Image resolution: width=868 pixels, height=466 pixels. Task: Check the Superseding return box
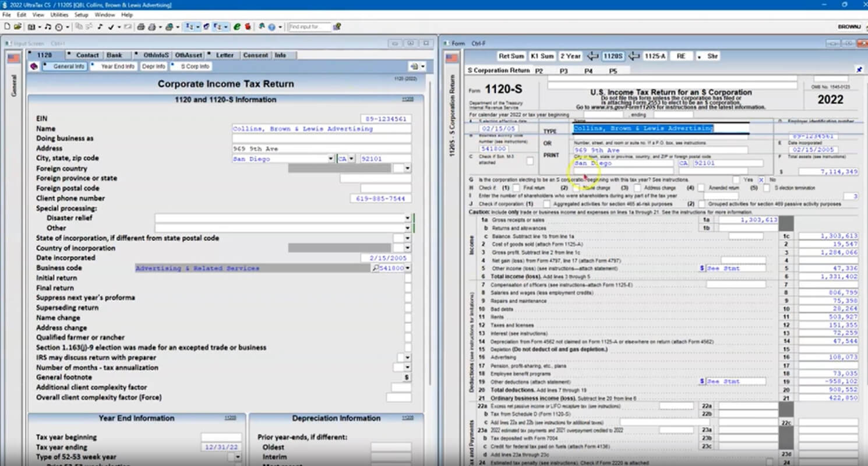click(408, 308)
